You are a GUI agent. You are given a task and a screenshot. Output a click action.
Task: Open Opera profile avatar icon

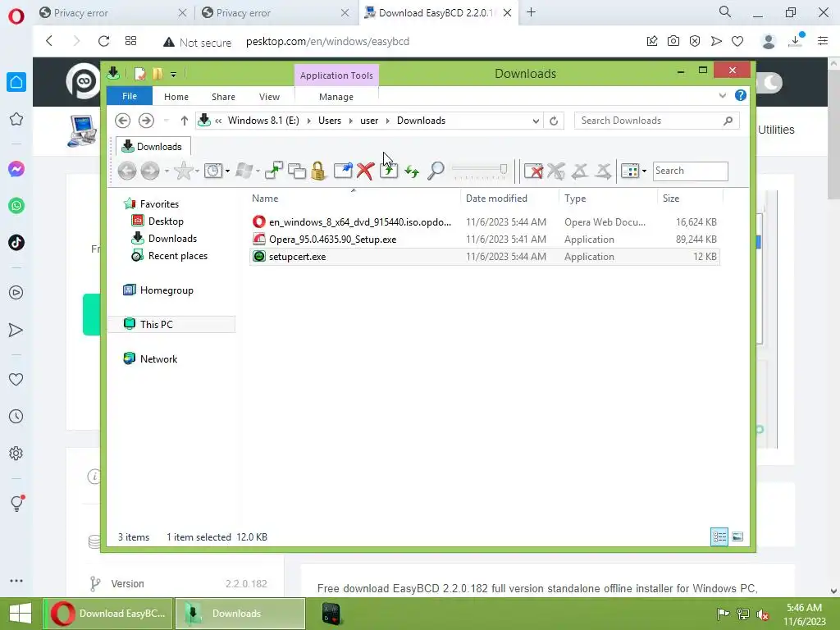pyautogui.click(x=769, y=41)
